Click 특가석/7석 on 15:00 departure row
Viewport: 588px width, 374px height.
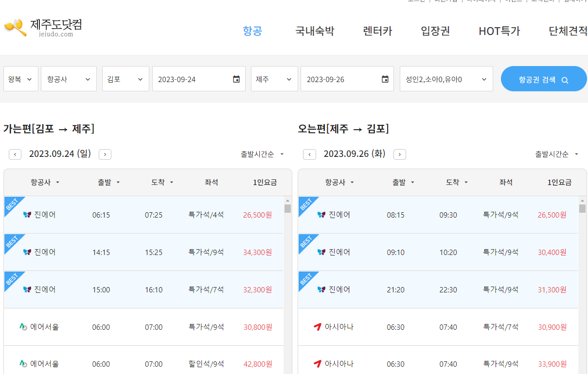(206, 289)
